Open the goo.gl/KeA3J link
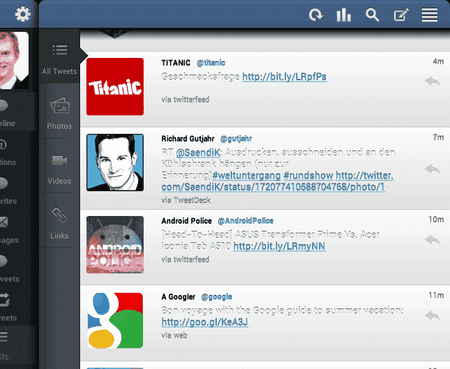 pos(205,322)
